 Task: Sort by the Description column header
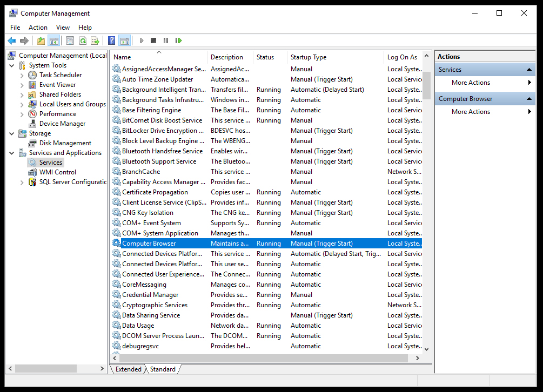click(230, 57)
